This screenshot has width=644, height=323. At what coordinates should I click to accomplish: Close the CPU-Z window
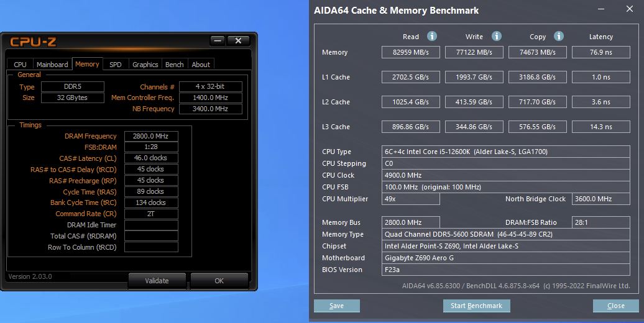point(238,40)
